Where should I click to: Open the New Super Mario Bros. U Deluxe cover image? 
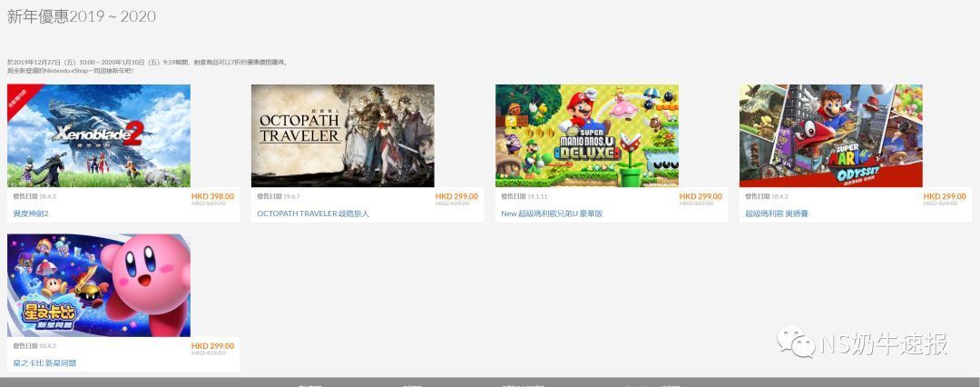point(587,136)
